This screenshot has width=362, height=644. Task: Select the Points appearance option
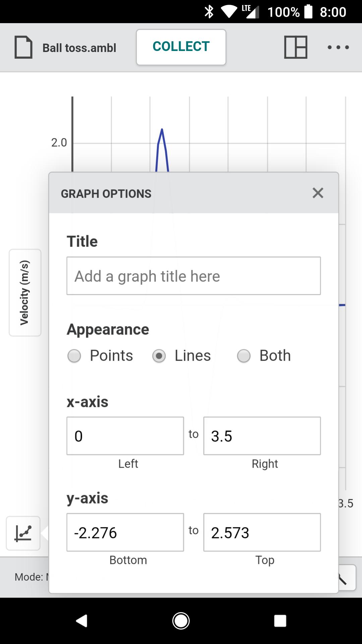coord(100,356)
